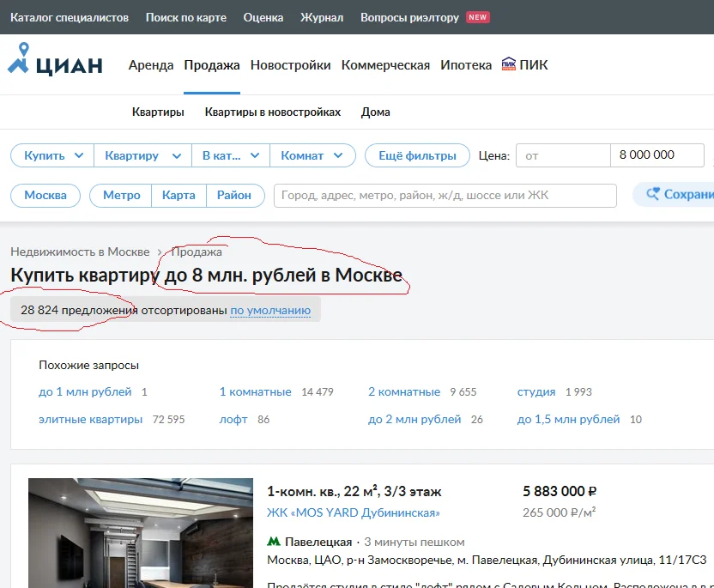
Task: Click the heart search icon on Сохранить
Action: pyautogui.click(x=653, y=194)
